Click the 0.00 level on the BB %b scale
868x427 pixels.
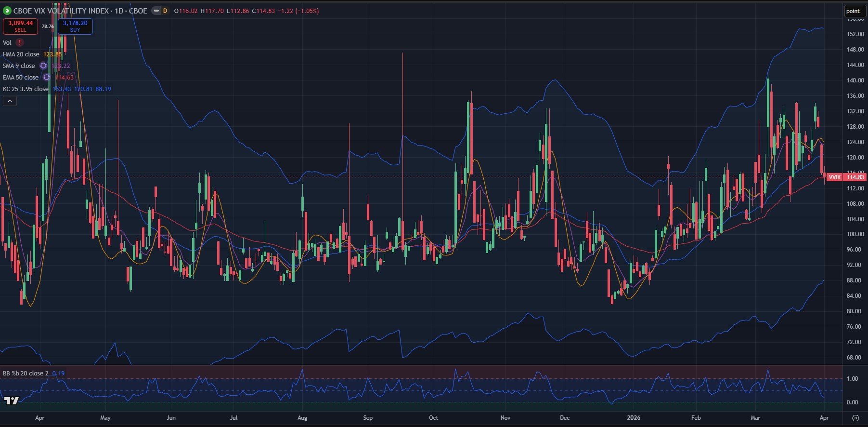pyautogui.click(x=852, y=402)
